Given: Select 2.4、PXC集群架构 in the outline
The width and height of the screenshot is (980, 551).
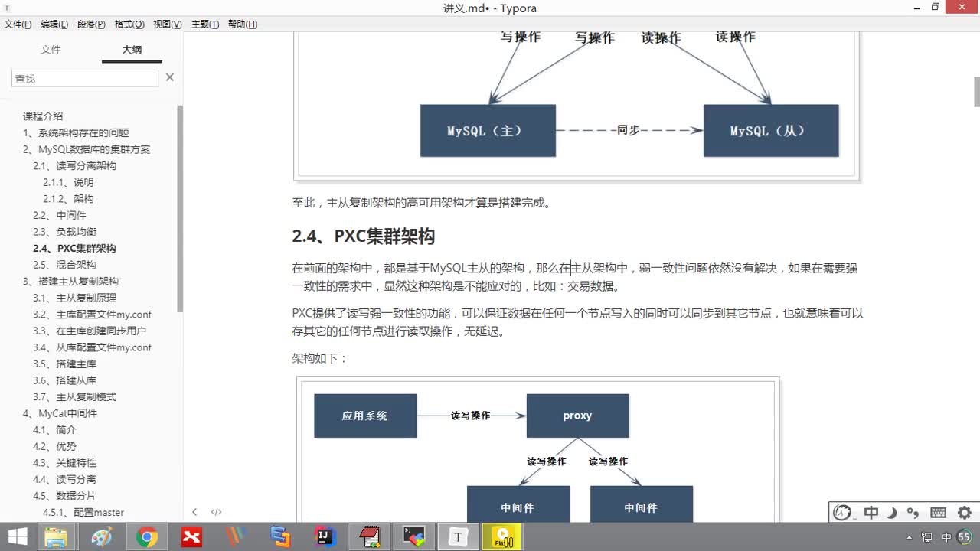Looking at the screenshot, I should pos(74,248).
